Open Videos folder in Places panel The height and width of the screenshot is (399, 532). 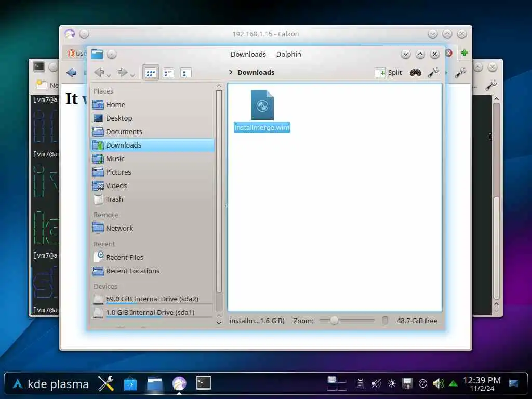click(x=153, y=185)
